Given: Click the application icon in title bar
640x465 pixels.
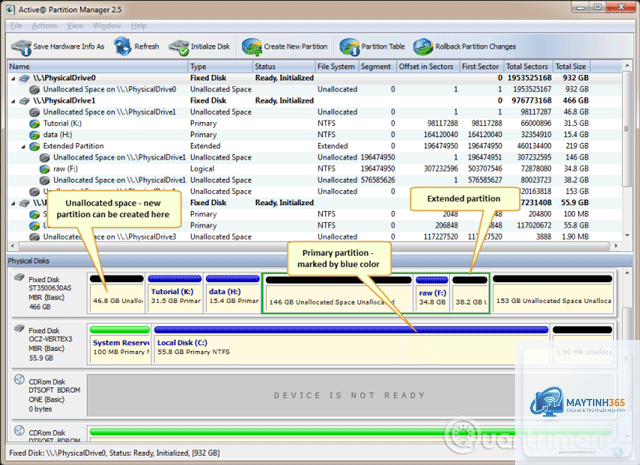Looking at the screenshot, I should 11,9.
